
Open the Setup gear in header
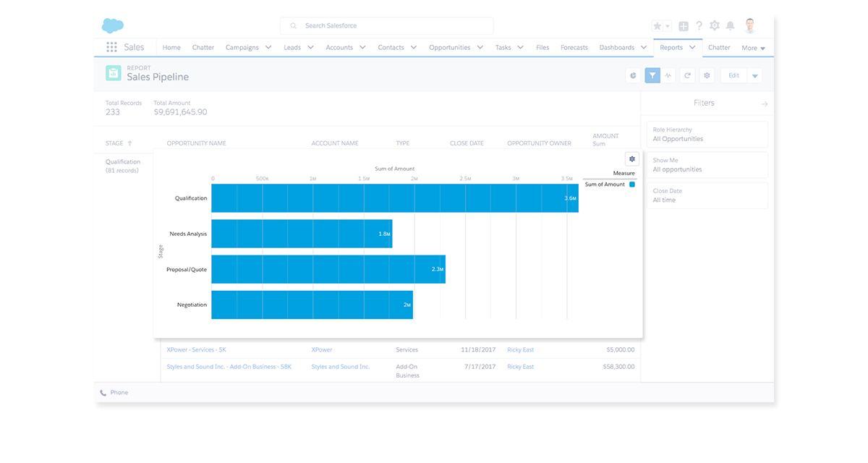click(715, 26)
